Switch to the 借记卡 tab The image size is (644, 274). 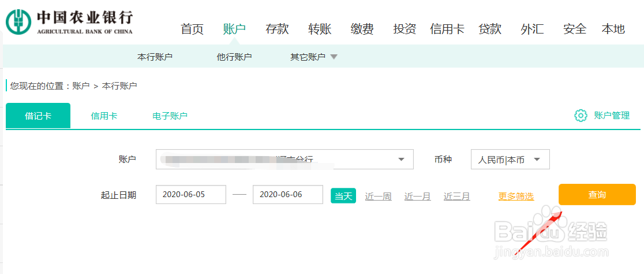point(38,116)
